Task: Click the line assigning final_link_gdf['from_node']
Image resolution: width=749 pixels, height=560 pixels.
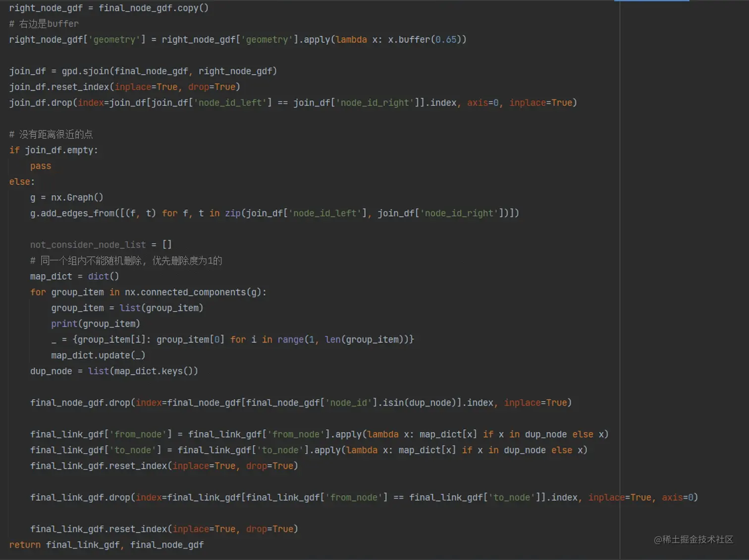Action: pos(320,435)
